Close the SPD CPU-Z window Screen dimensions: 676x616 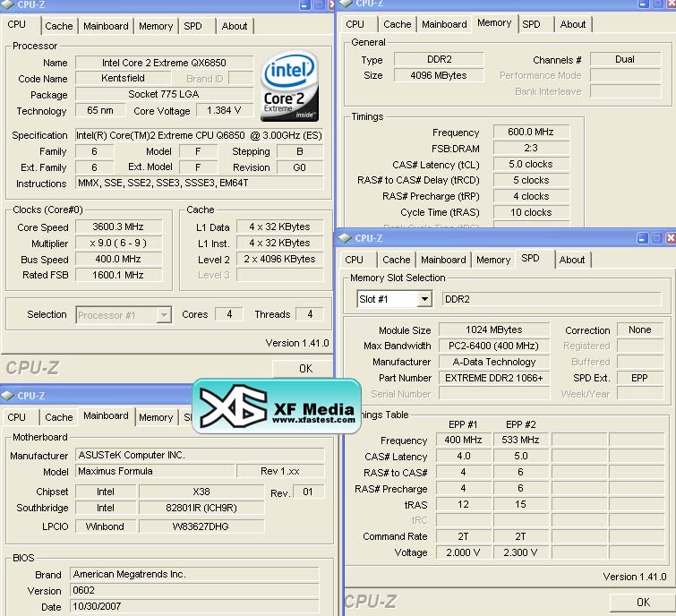click(671, 238)
